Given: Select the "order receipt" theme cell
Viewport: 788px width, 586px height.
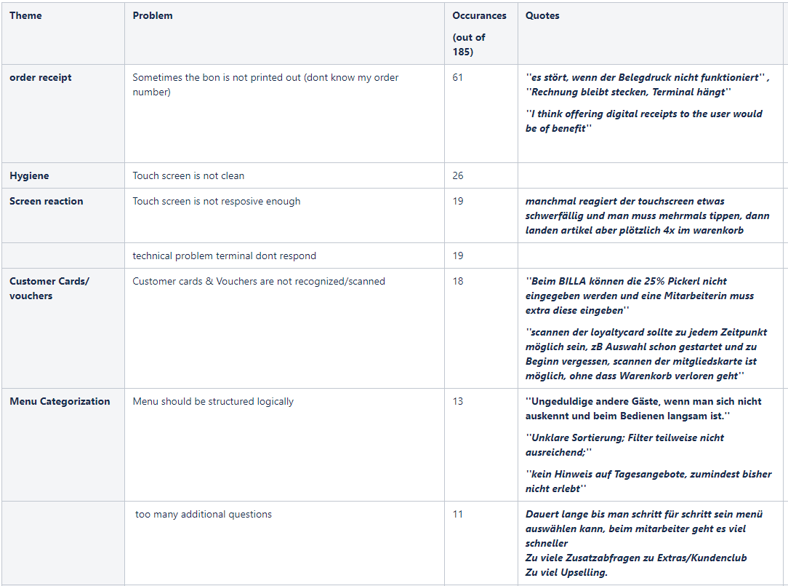Looking at the screenshot, I should [41, 78].
